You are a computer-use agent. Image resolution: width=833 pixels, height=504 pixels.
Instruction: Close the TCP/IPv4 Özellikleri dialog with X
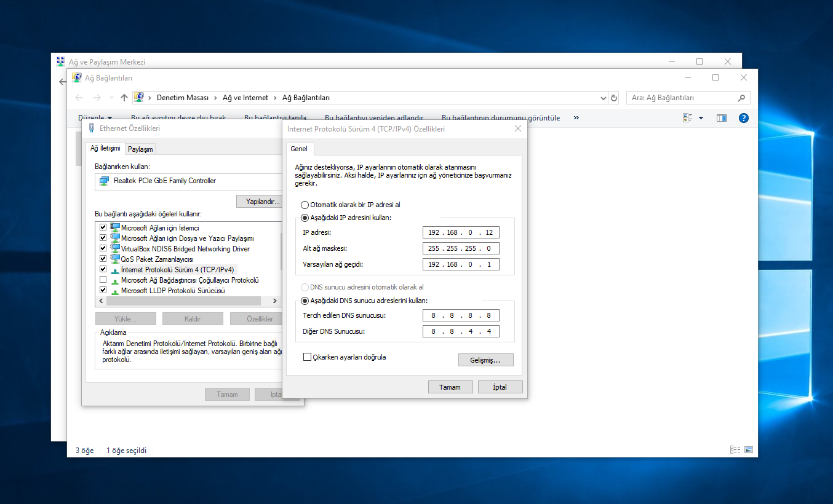click(x=517, y=128)
